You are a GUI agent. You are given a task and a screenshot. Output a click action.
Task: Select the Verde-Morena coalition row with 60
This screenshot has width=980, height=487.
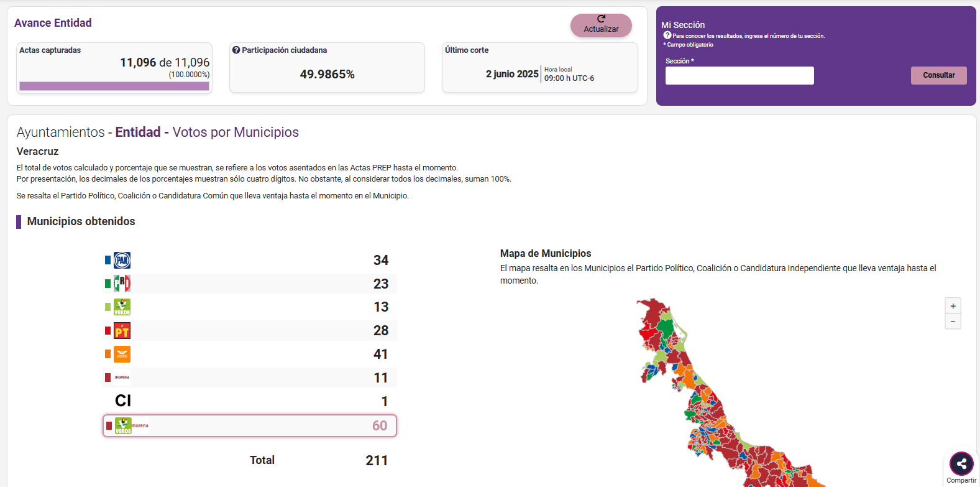click(249, 426)
